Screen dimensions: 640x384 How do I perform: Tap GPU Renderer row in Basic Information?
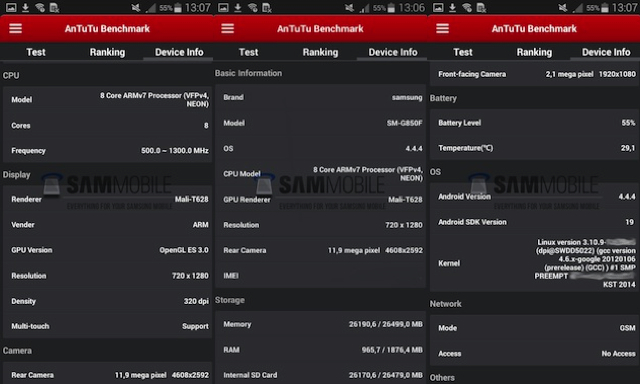(x=321, y=199)
